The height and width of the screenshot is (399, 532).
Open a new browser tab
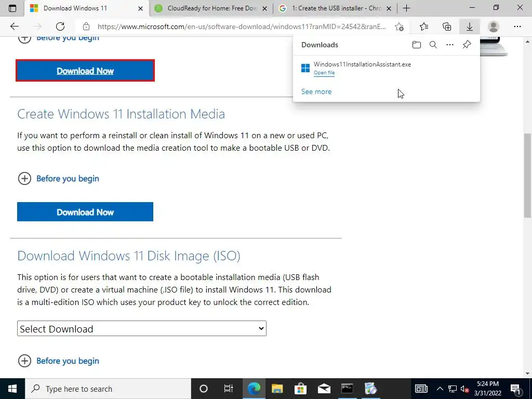point(406,8)
